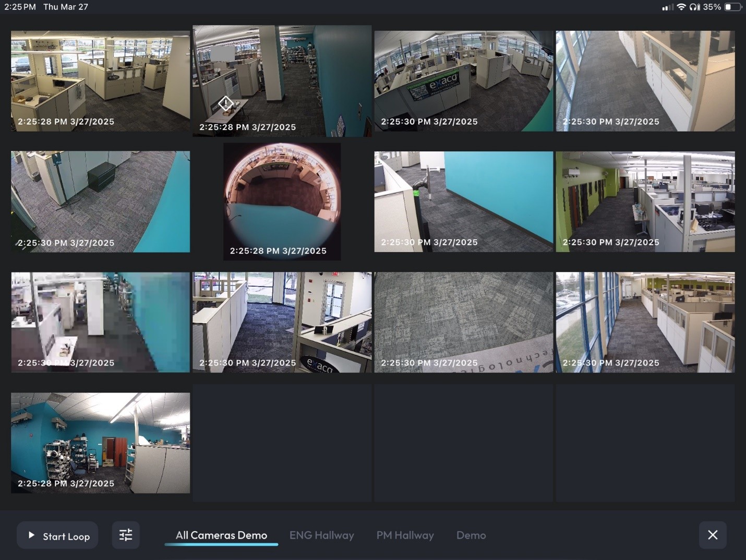The height and width of the screenshot is (560, 746).
Task: Select feed with exacq banner on cubicle
Action: [463, 81]
